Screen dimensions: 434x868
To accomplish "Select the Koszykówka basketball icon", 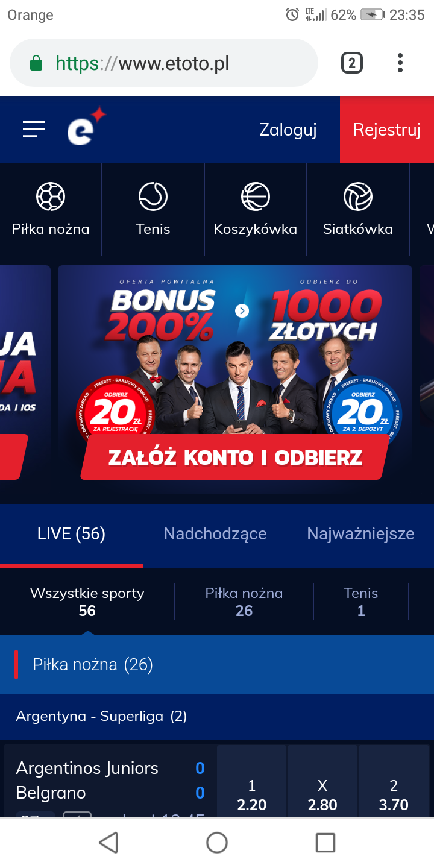I will point(256,197).
